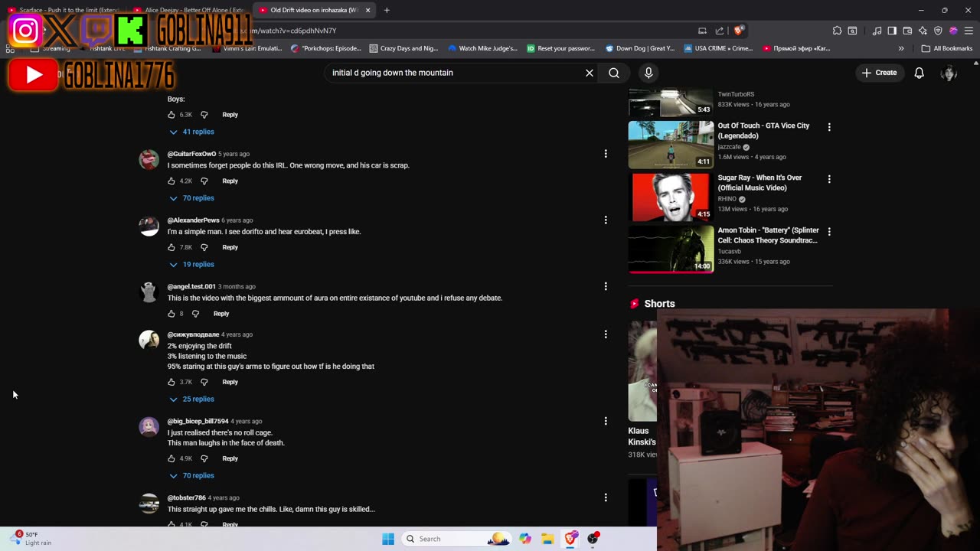Open 'Down Dog | Great Y...' bookmark
Image resolution: width=980 pixels, height=551 pixels.
640,48
